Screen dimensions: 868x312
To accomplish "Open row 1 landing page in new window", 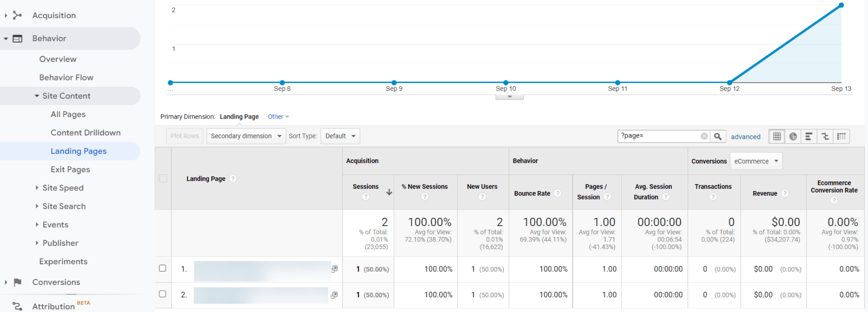I will [x=334, y=269].
